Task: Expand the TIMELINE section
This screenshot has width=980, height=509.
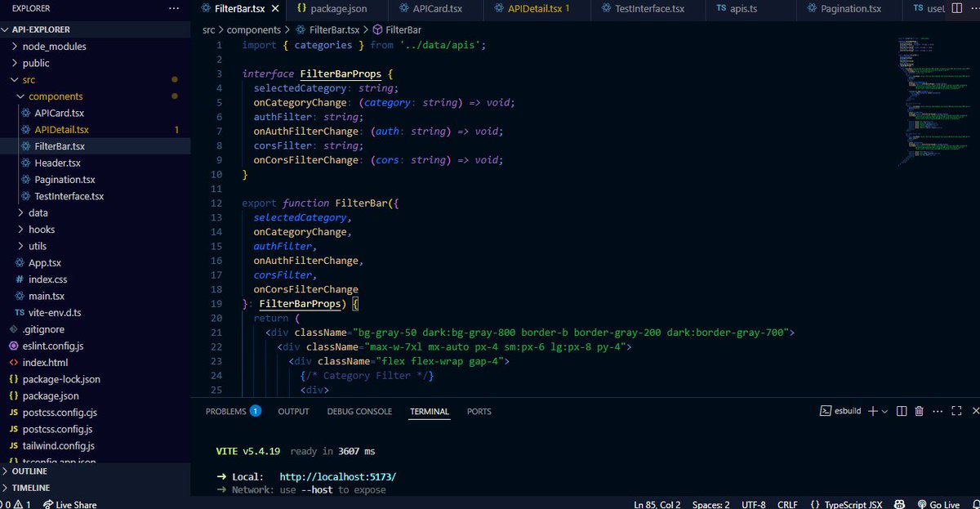Action: point(95,488)
